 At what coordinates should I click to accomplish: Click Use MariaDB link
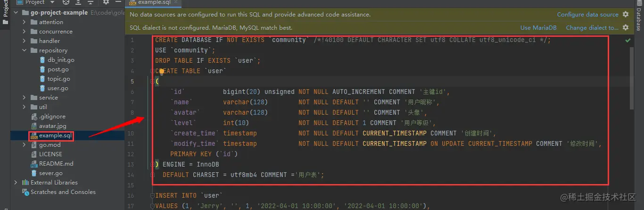538,28
